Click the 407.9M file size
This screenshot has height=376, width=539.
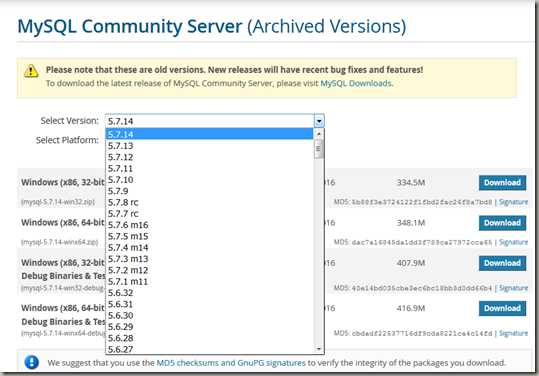click(x=411, y=263)
